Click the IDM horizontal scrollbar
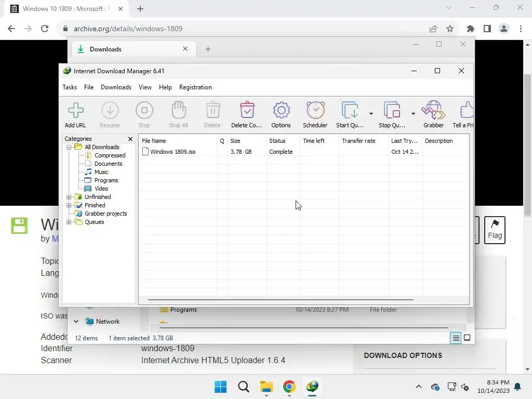 click(281, 300)
